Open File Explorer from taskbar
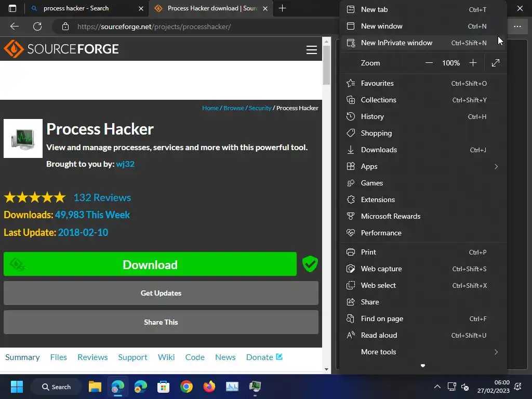Image resolution: width=532 pixels, height=399 pixels. (95, 387)
